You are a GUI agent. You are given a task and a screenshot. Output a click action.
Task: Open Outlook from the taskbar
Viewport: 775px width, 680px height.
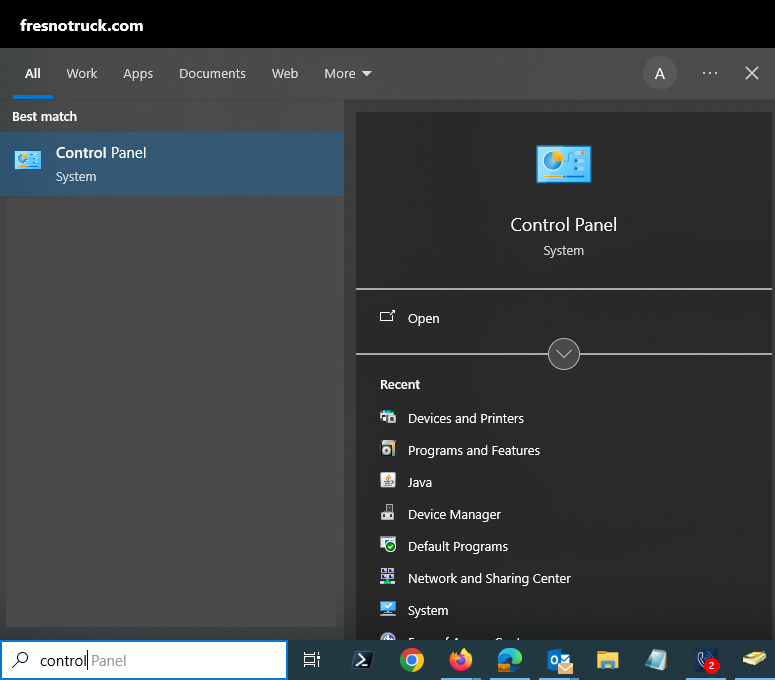[x=559, y=660]
